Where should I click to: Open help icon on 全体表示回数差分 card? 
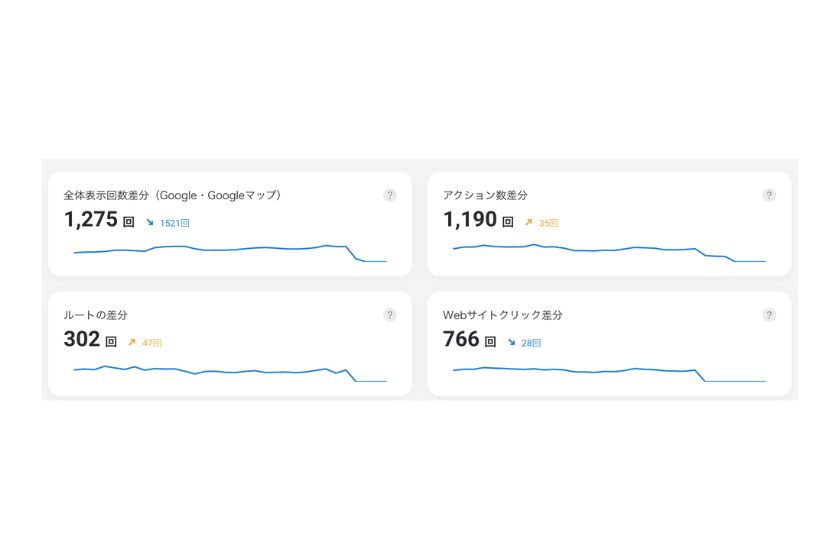coord(390,195)
